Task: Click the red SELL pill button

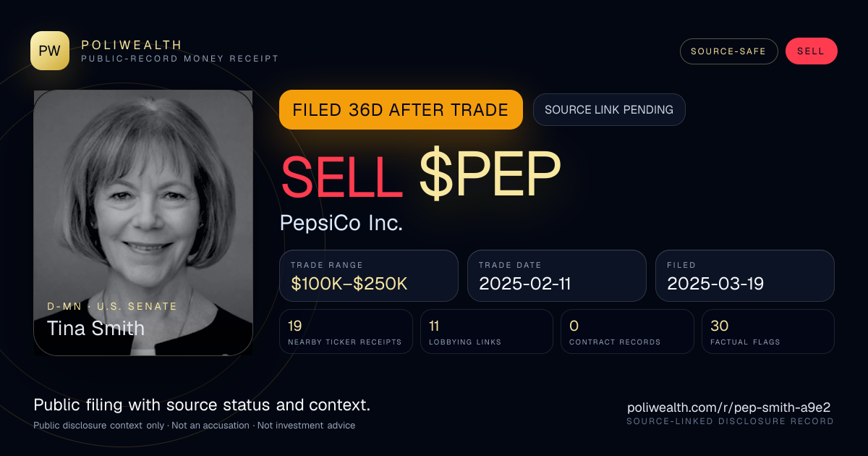Action: [x=811, y=51]
